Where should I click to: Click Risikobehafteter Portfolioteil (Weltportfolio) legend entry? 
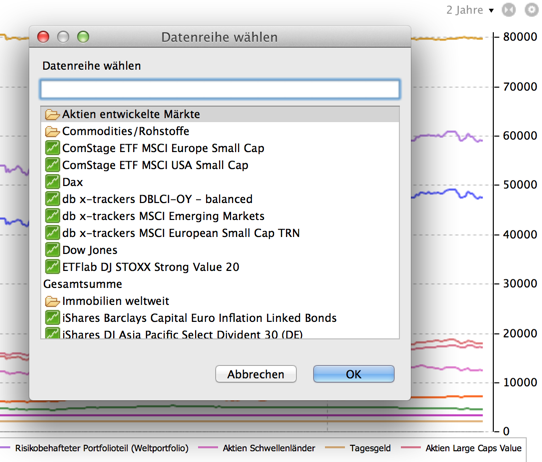coord(102,448)
